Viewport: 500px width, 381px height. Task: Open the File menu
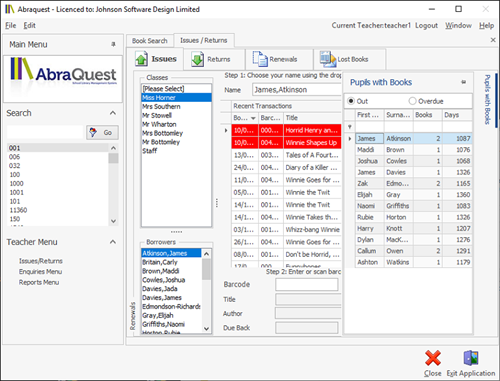pyautogui.click(x=10, y=25)
